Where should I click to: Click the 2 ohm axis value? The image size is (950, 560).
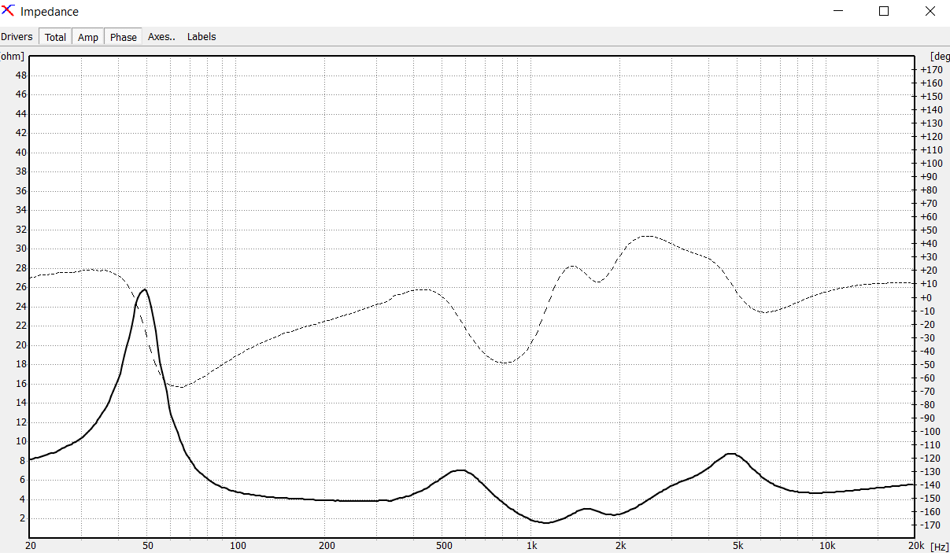24,518
